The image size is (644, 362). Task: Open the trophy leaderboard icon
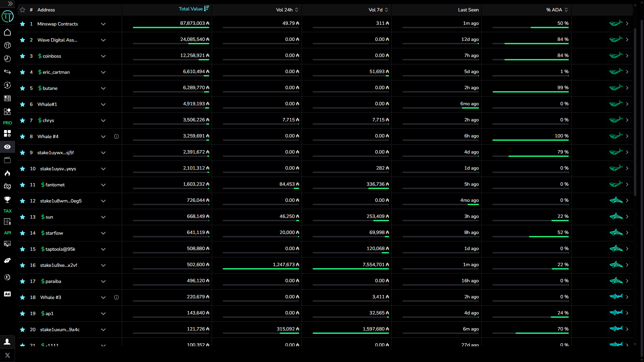(7, 200)
